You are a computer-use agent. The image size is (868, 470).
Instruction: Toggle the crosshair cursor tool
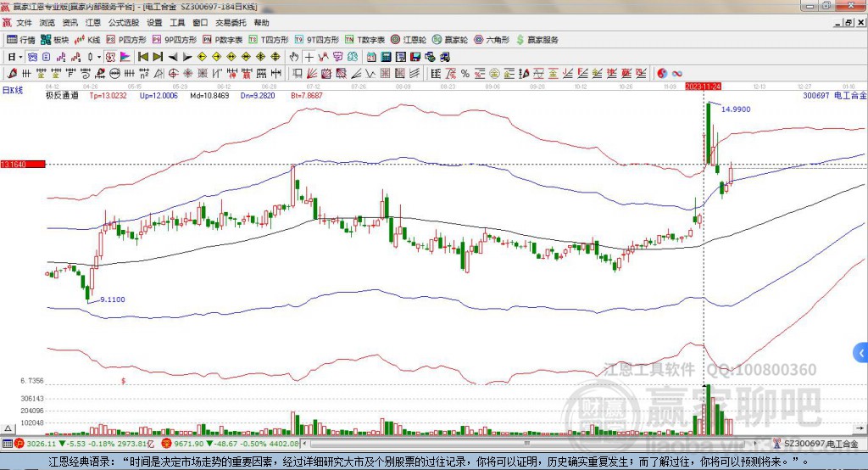pyautogui.click(x=309, y=57)
